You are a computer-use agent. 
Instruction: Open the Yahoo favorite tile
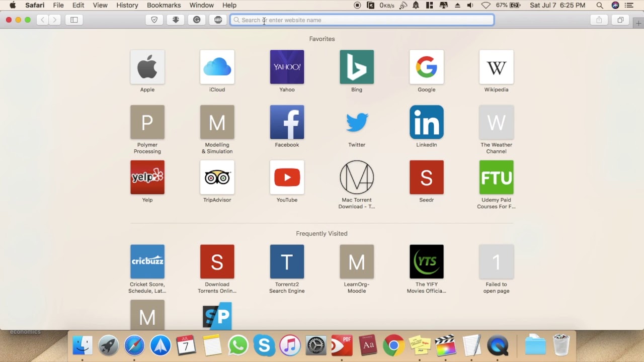(x=287, y=67)
